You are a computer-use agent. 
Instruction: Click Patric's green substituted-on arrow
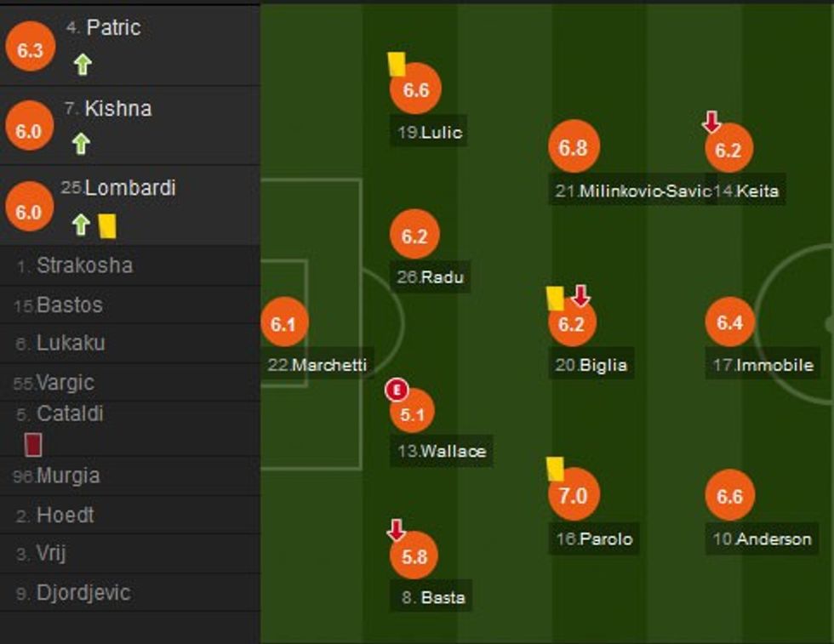(x=82, y=65)
